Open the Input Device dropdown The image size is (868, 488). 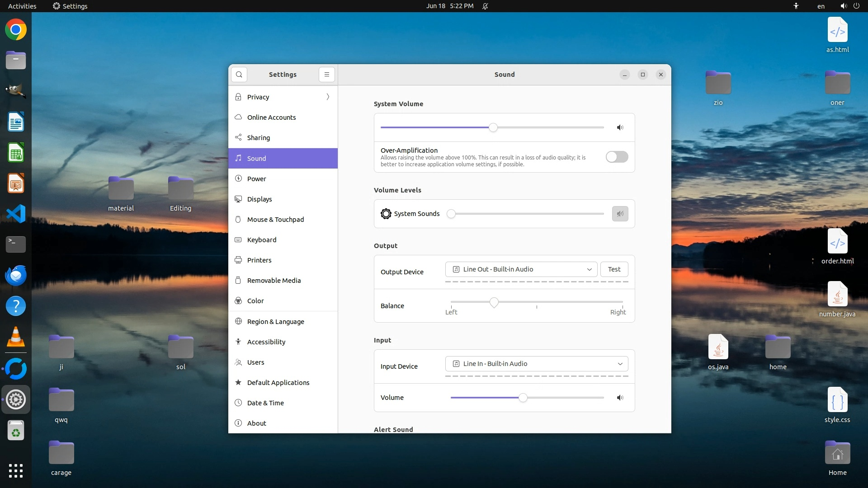pos(536,364)
